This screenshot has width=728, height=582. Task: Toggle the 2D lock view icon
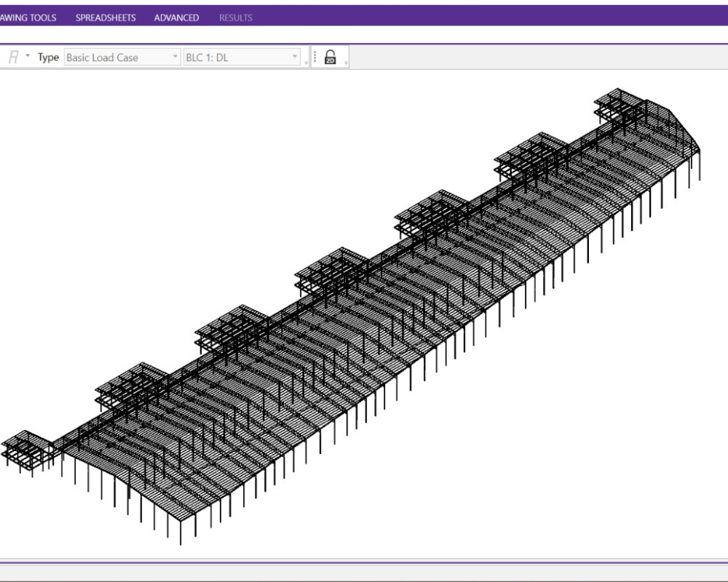point(330,57)
